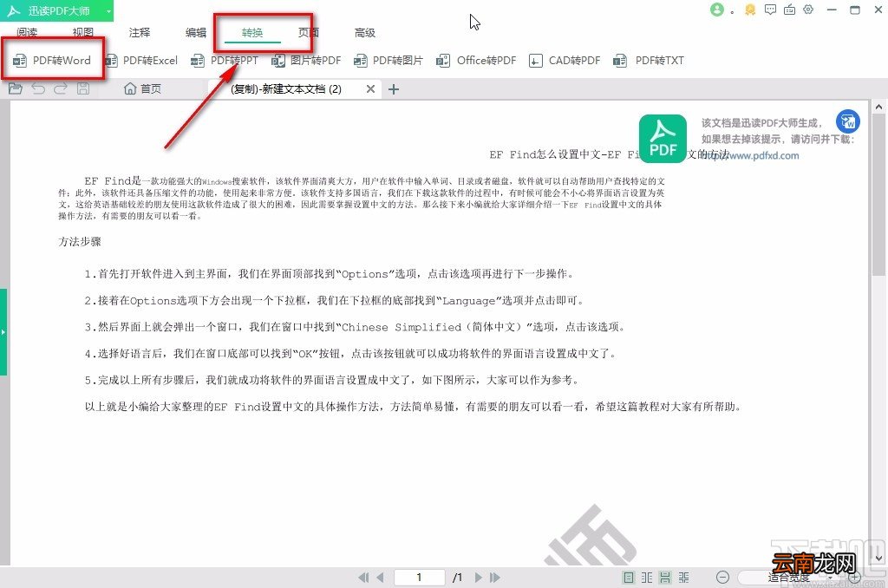The width and height of the screenshot is (888, 588).
Task: Select two-page view mode
Action: [x=647, y=578]
